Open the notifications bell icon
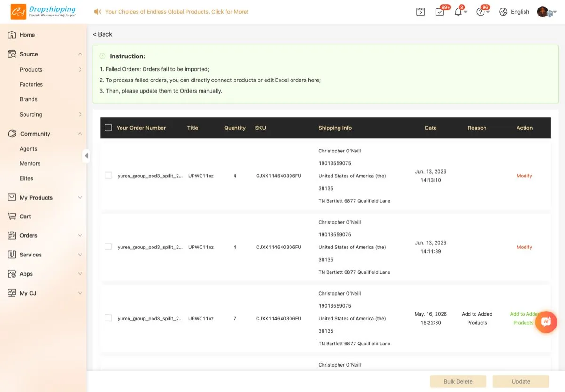The image size is (565, 392). pyautogui.click(x=458, y=12)
